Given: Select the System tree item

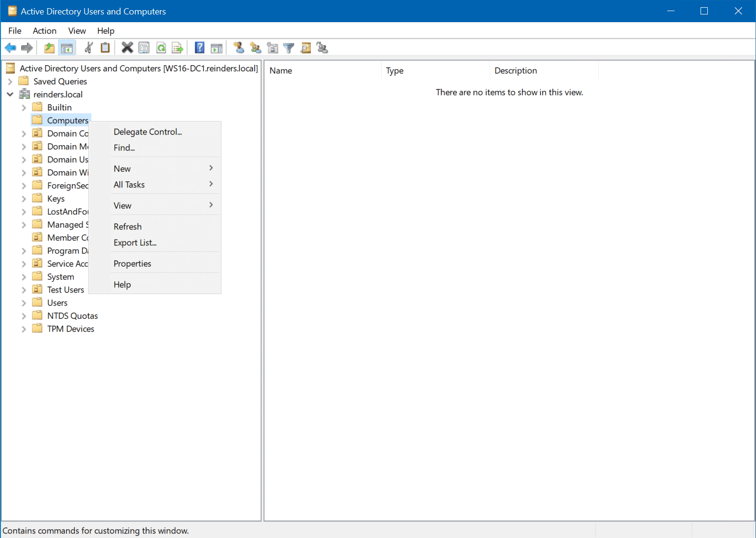Looking at the screenshot, I should [61, 277].
